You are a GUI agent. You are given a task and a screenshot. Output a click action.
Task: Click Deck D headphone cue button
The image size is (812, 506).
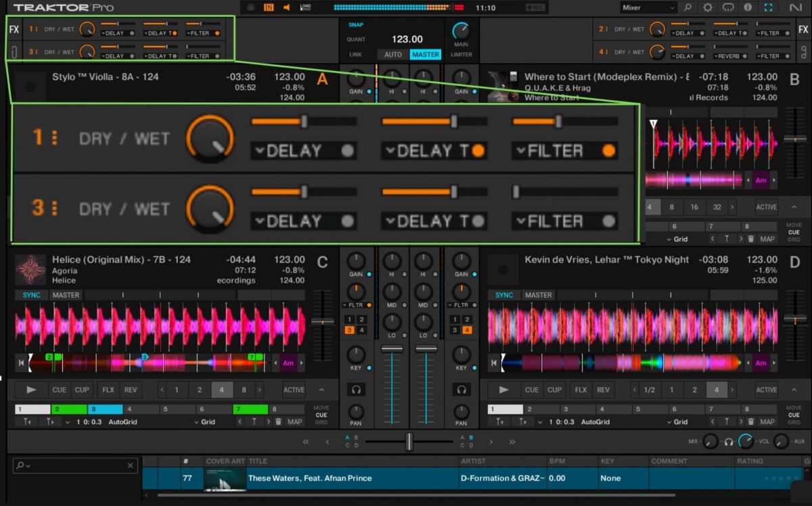click(461, 390)
